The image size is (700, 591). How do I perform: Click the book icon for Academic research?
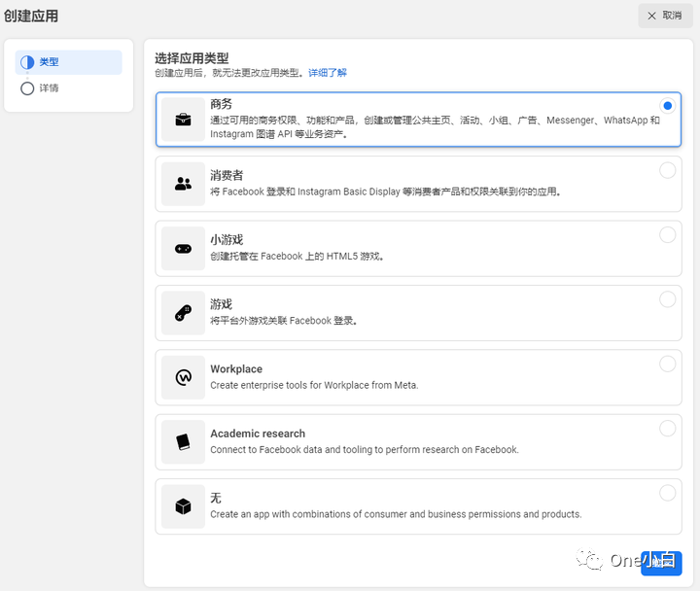(x=183, y=442)
